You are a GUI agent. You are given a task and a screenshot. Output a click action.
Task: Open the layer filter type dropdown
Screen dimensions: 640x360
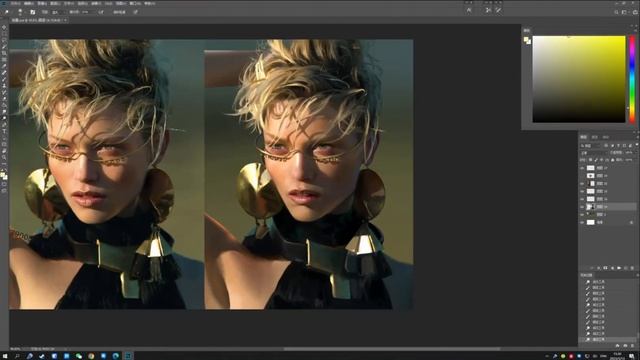(591, 146)
